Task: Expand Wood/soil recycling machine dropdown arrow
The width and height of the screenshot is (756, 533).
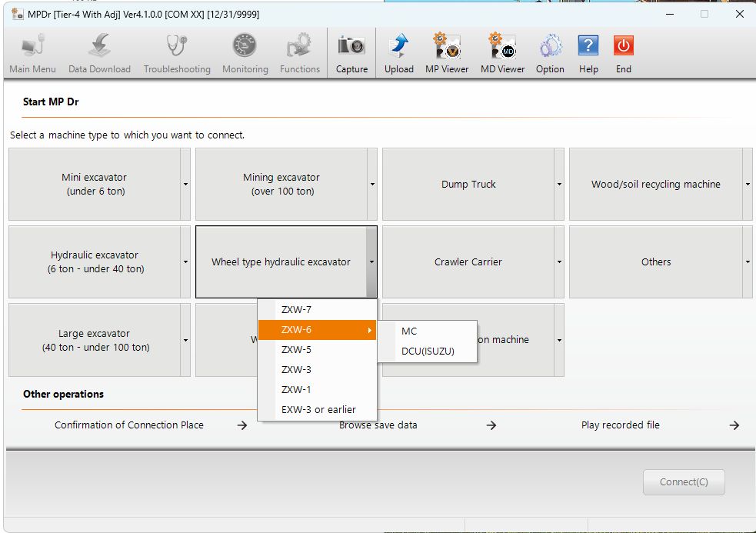Action: [x=748, y=185]
